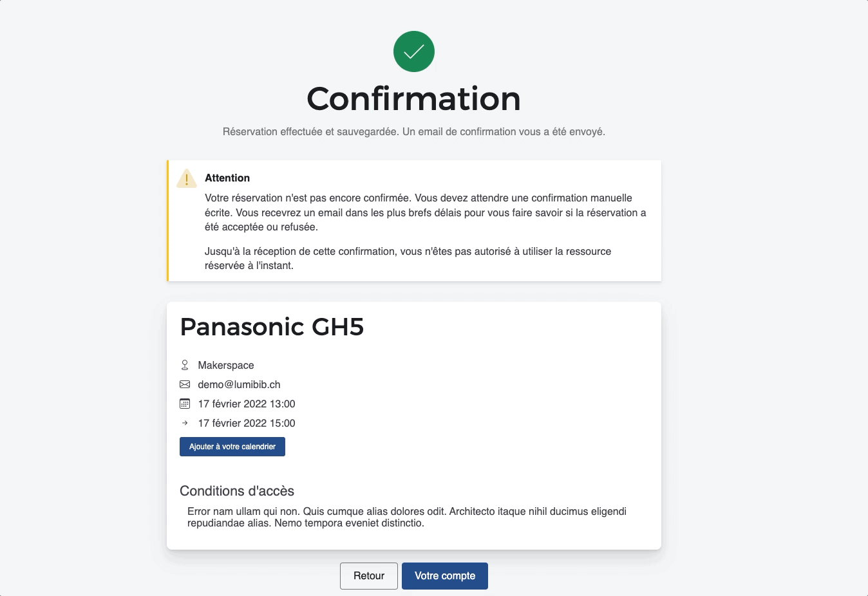Click the Votre réservation n'est pas encore confirmée paragraph

425,212
